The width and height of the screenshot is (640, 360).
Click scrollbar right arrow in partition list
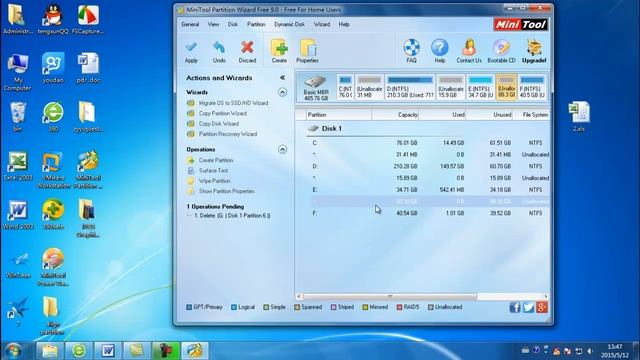point(546,296)
